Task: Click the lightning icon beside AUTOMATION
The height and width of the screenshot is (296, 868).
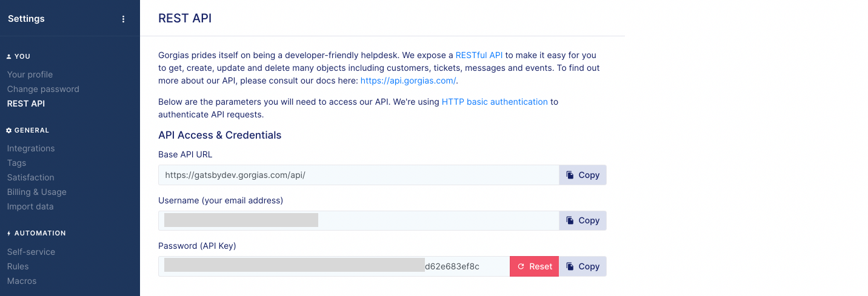Action: click(x=9, y=233)
